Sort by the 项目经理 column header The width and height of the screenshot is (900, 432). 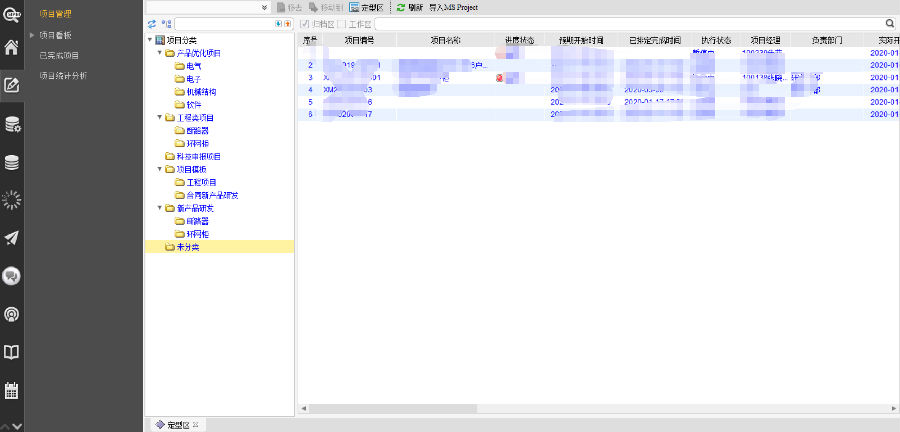[766, 40]
